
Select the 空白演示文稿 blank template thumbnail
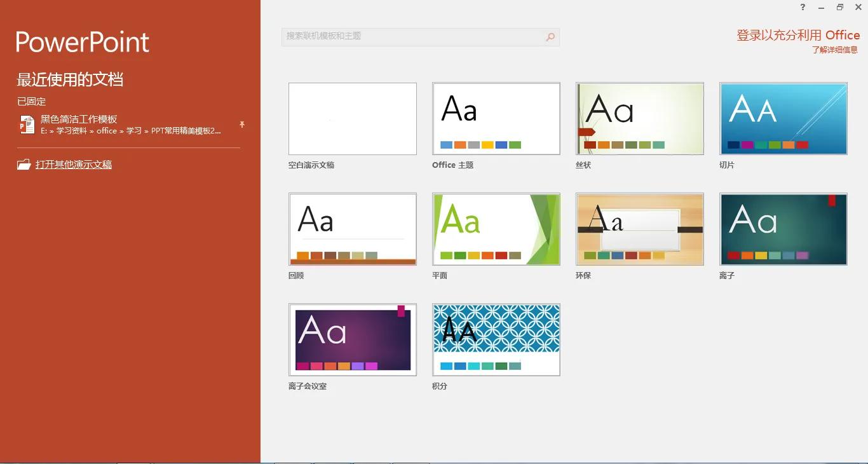[353, 119]
